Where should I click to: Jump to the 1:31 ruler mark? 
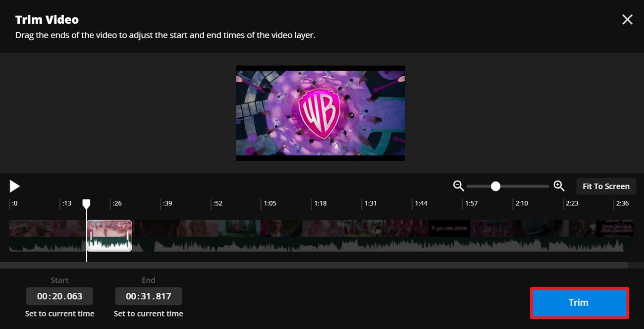[370, 203]
